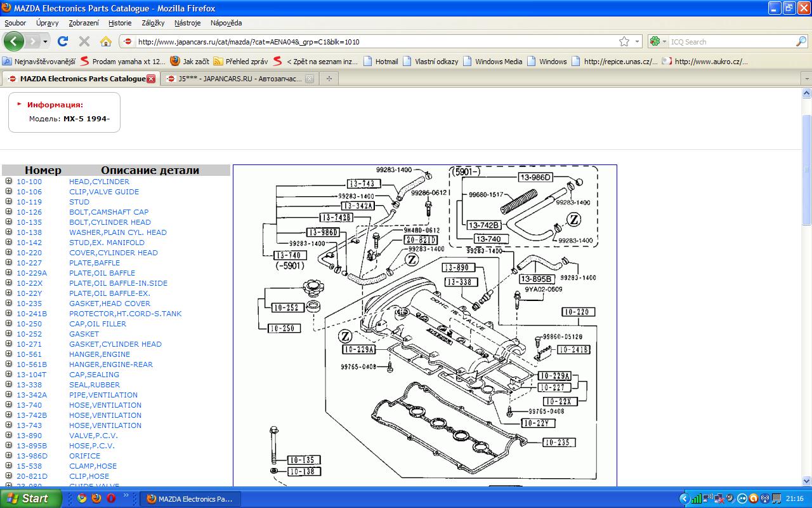Click the BOLT,CAMSHAFT CAP description link
This screenshot has width=812, height=508.
[108, 212]
